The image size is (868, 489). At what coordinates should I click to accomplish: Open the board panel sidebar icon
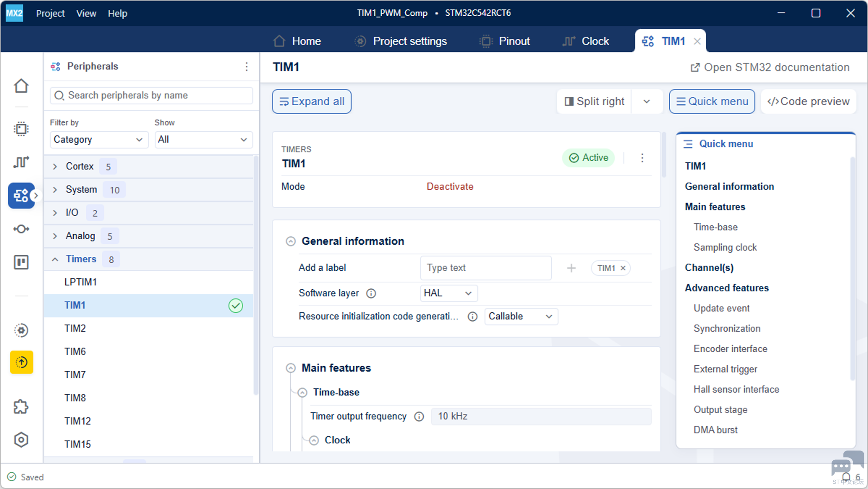[x=21, y=262]
